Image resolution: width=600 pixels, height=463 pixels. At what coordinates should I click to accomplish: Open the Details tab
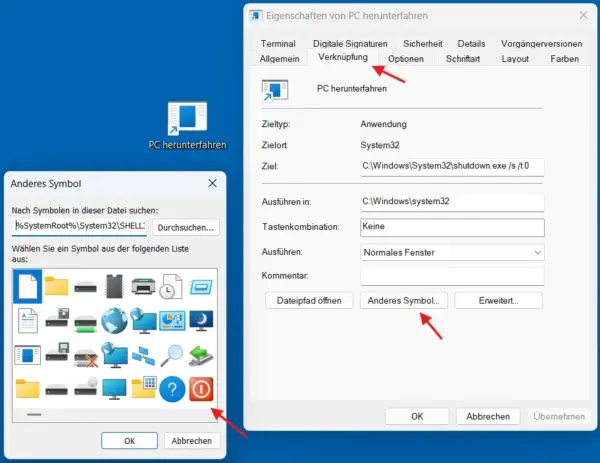(x=471, y=44)
